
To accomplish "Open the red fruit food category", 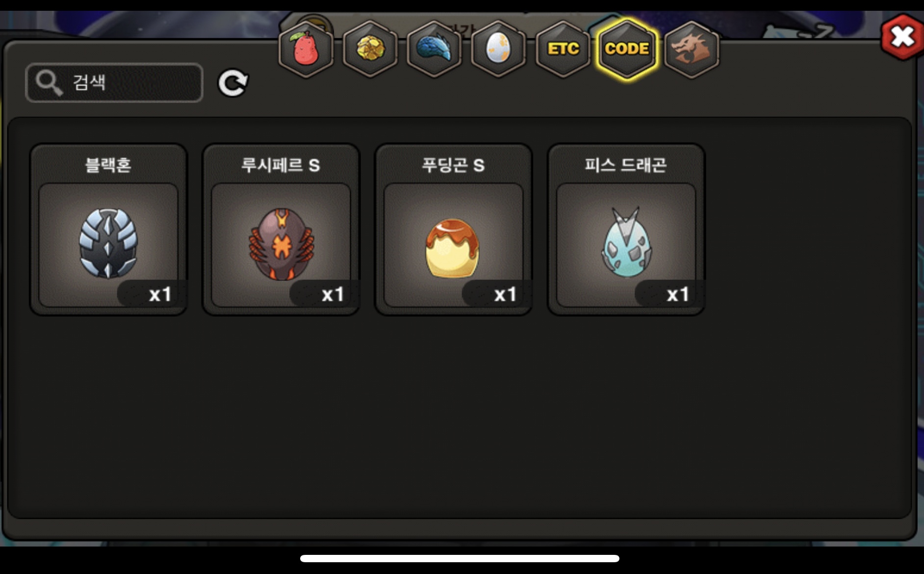I will click(x=306, y=49).
